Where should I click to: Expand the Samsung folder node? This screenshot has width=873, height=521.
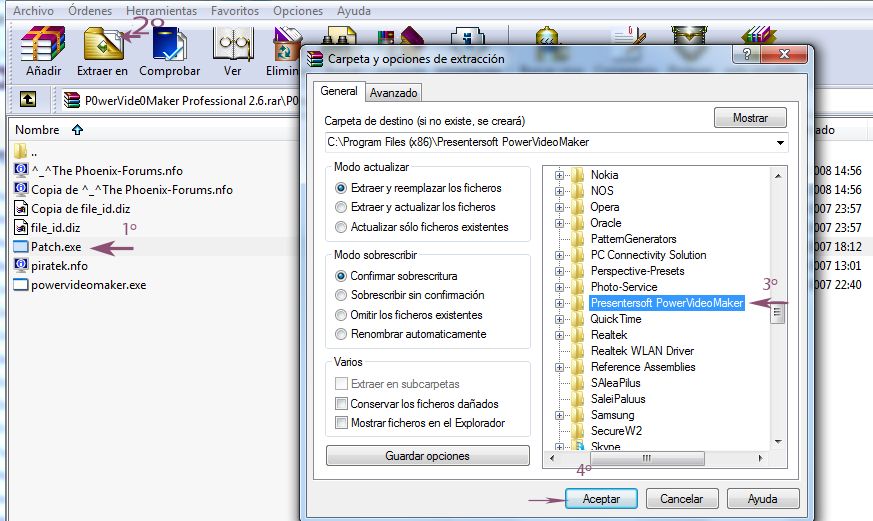point(559,415)
